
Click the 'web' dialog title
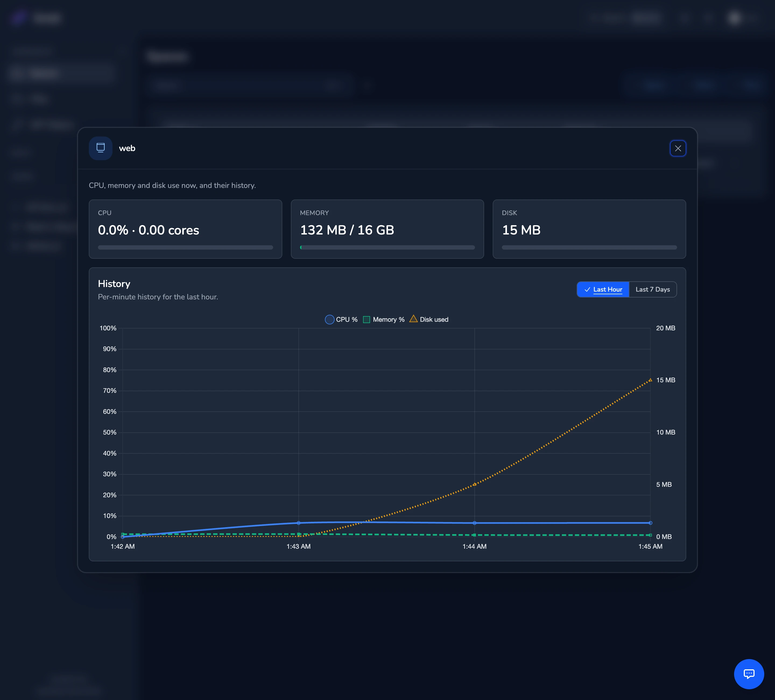coord(127,148)
